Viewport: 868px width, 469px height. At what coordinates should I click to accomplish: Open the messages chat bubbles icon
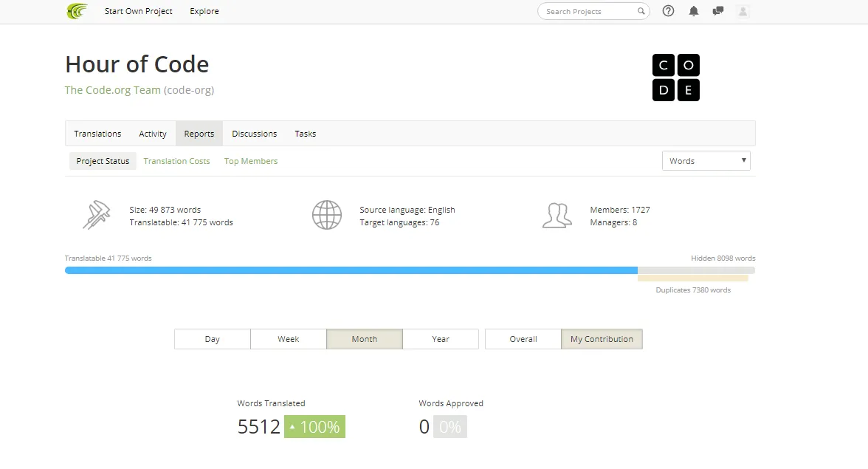click(718, 11)
